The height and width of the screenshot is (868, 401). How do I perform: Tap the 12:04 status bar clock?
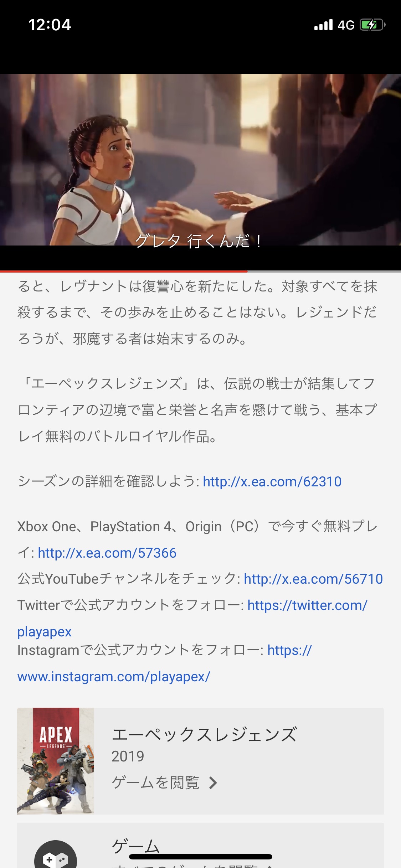[50, 25]
